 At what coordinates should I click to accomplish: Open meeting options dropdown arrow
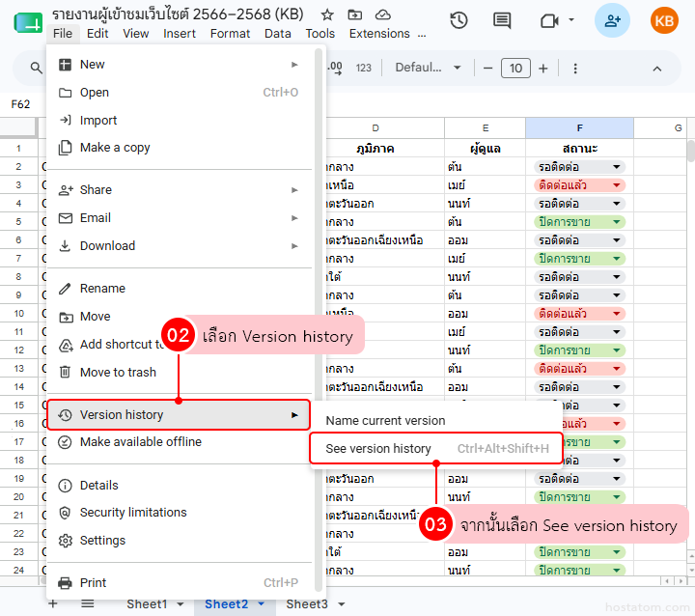[571, 20]
